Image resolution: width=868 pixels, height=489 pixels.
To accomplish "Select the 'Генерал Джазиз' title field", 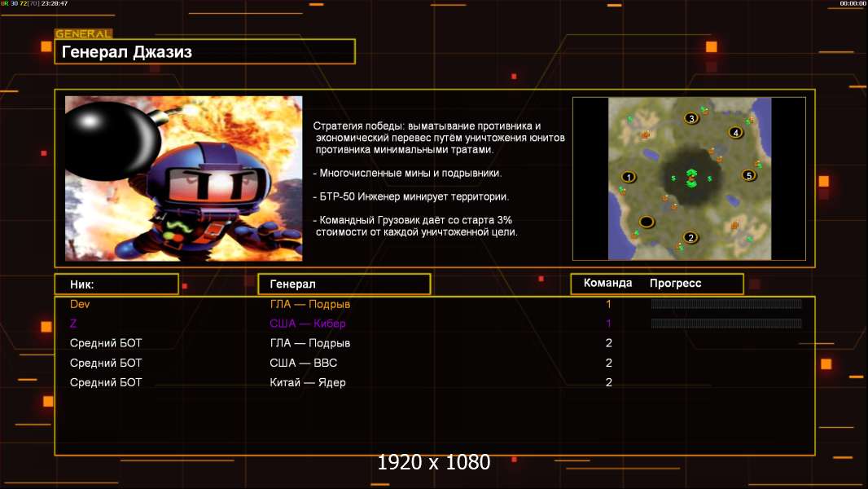I will coord(205,51).
